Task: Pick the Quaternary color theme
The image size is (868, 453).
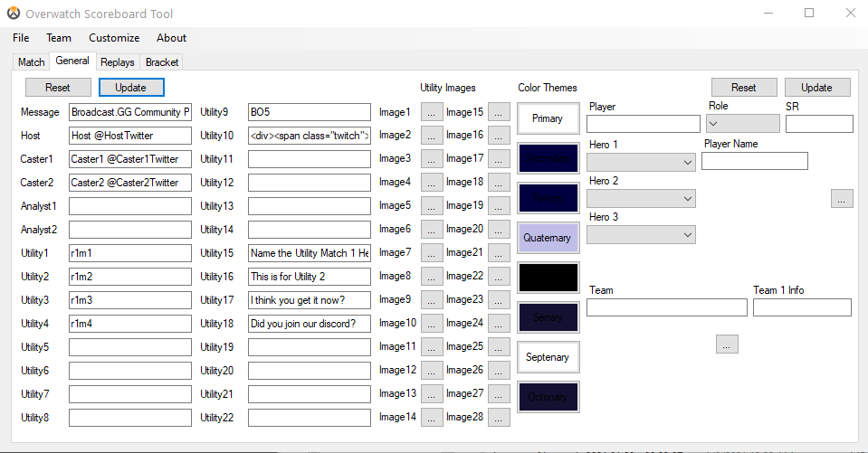Action: point(548,238)
